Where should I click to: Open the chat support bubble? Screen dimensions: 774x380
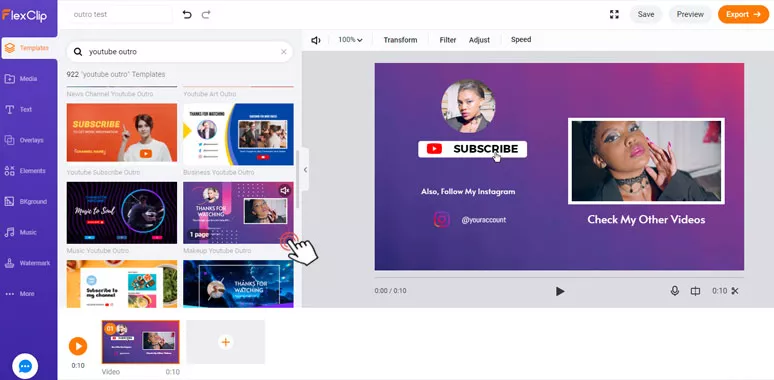click(x=25, y=366)
